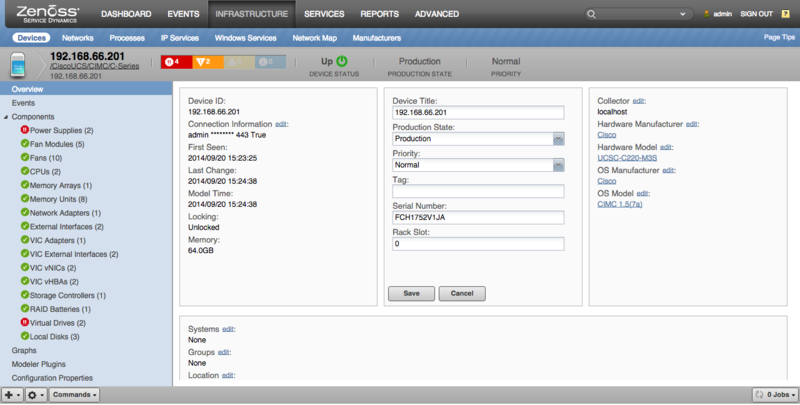Screen dimensions: 800x405
Task: Click the SIGN OUT link
Action: (756, 14)
